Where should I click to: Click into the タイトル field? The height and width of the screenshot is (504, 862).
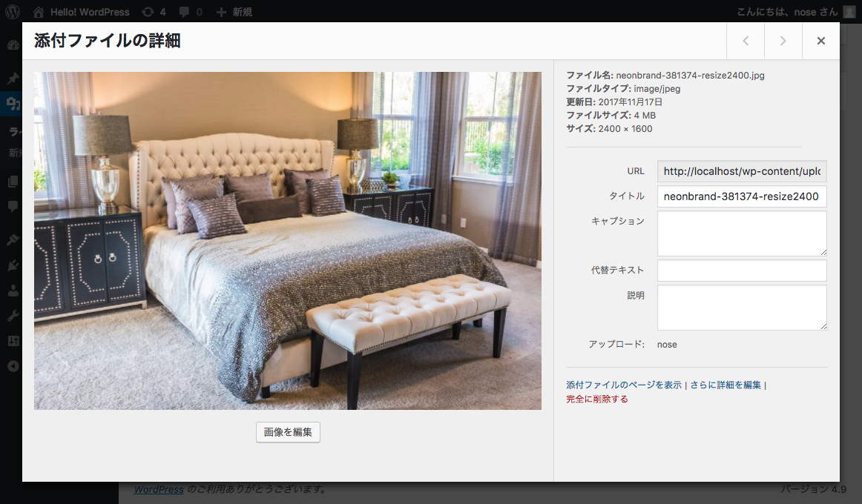pyautogui.click(x=742, y=196)
